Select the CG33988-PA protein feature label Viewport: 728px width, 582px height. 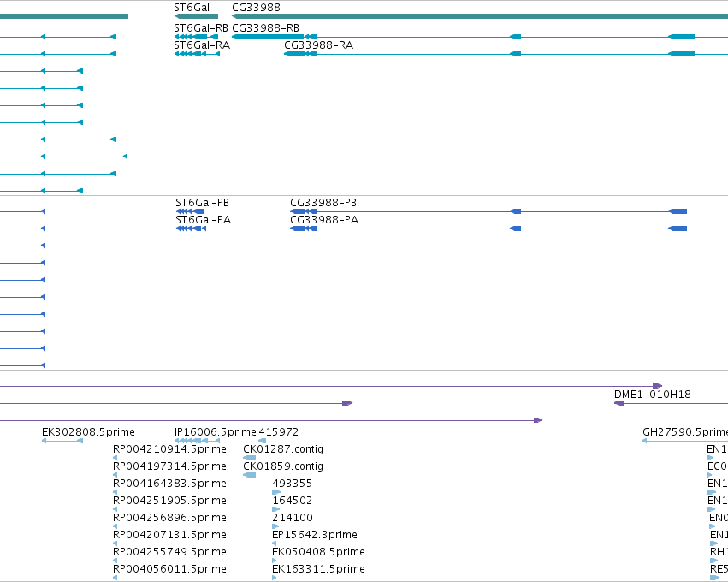[324, 220]
